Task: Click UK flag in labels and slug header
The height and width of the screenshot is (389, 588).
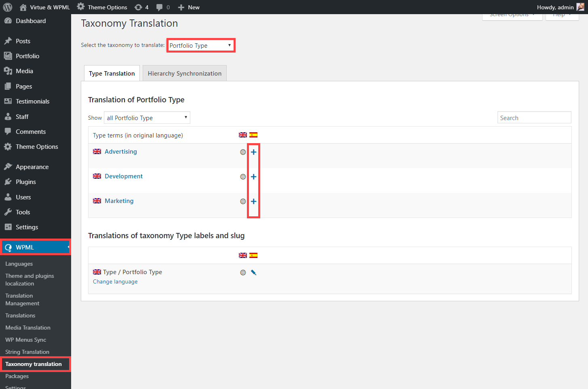Action: [243, 256]
